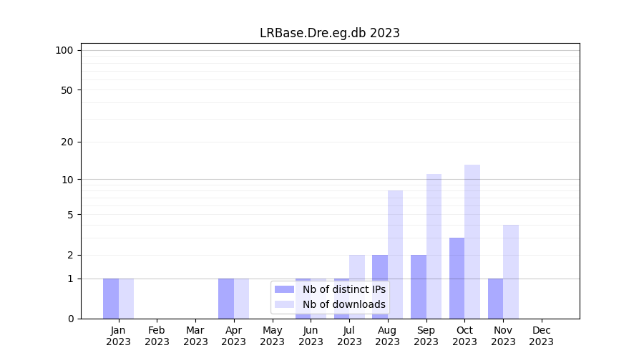This screenshot has width=644, height=358.
Task: Select the Sep 2023 downloads bar
Action: 434,246
